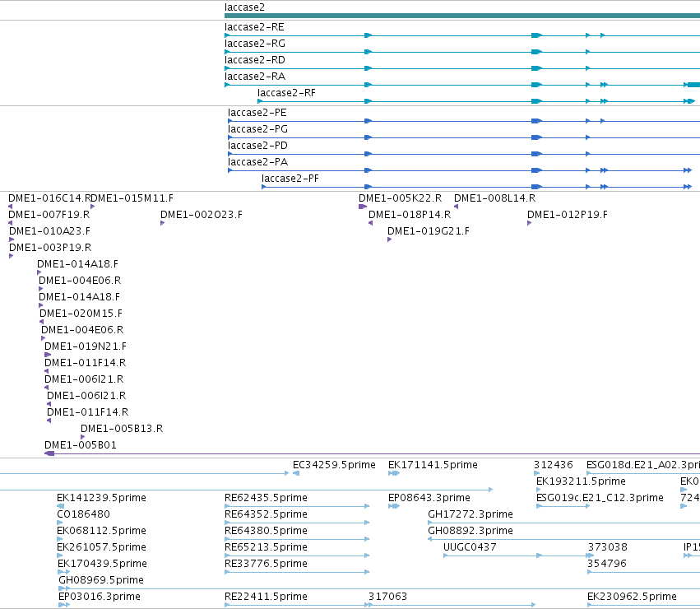Select protein laccase2-PA label
700x609 pixels.
(257, 163)
